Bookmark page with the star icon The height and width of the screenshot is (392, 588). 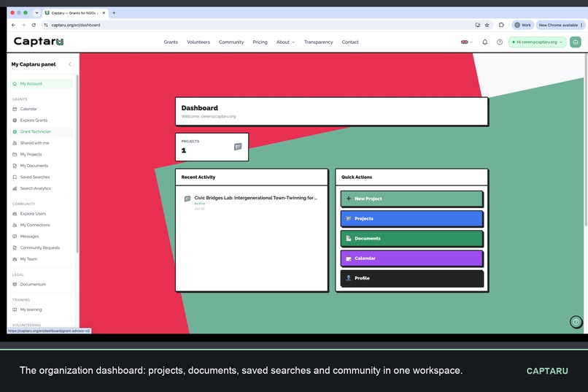coord(487,25)
